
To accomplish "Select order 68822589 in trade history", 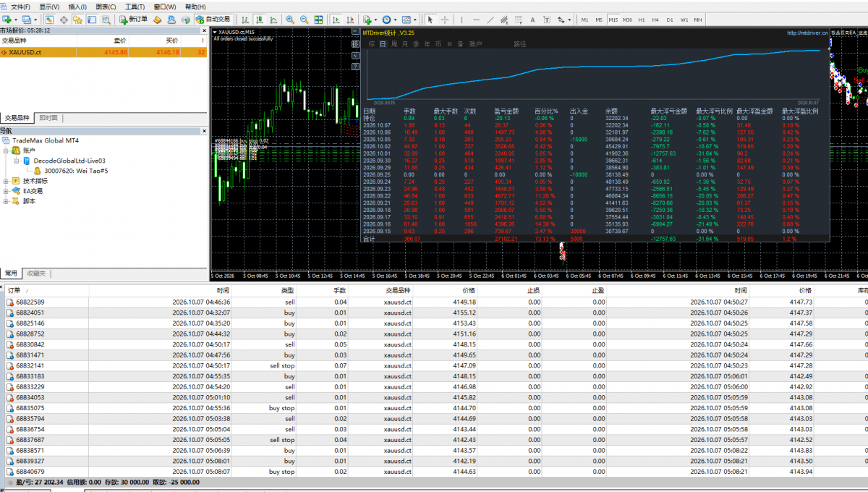I will pos(434,302).
